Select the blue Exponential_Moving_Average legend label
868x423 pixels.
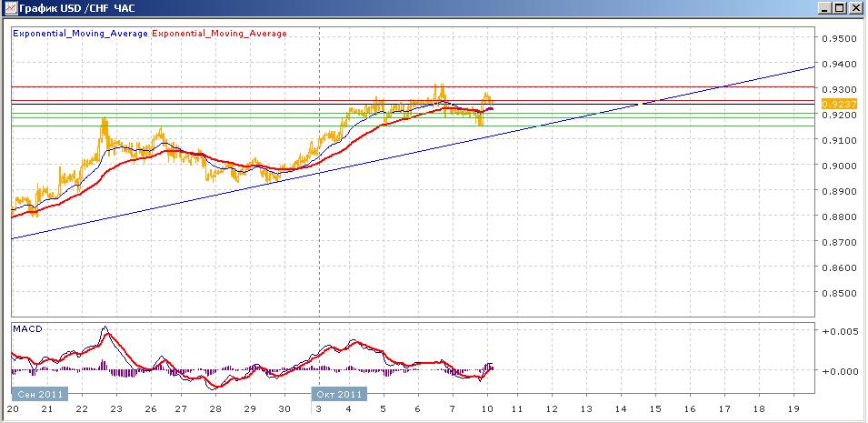[x=80, y=34]
